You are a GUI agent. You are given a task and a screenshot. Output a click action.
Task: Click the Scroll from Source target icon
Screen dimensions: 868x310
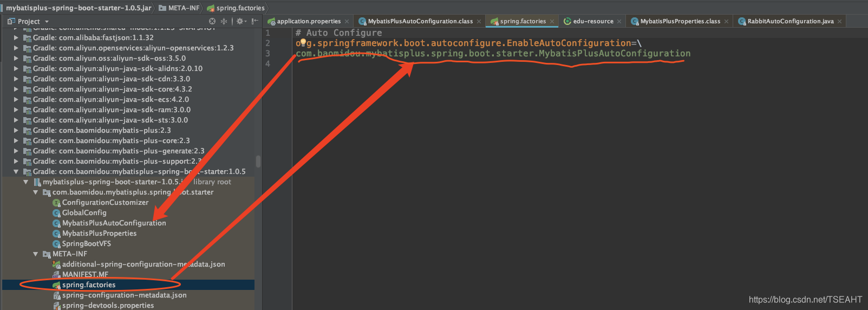click(212, 21)
